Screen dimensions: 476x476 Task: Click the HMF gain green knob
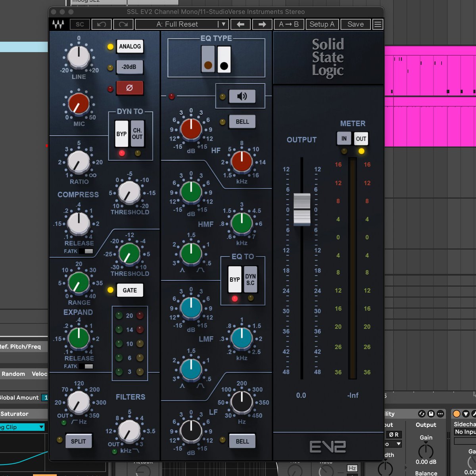click(191, 192)
